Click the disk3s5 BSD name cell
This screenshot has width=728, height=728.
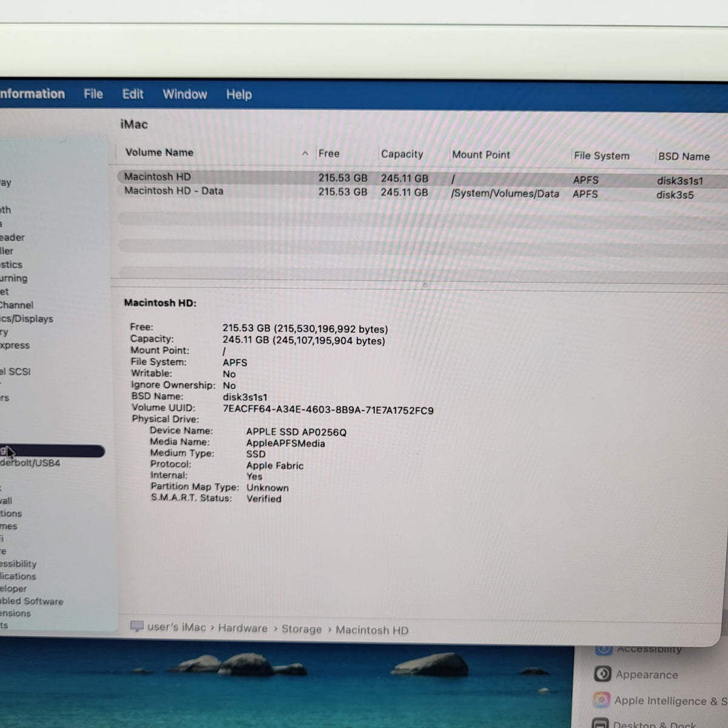(675, 195)
